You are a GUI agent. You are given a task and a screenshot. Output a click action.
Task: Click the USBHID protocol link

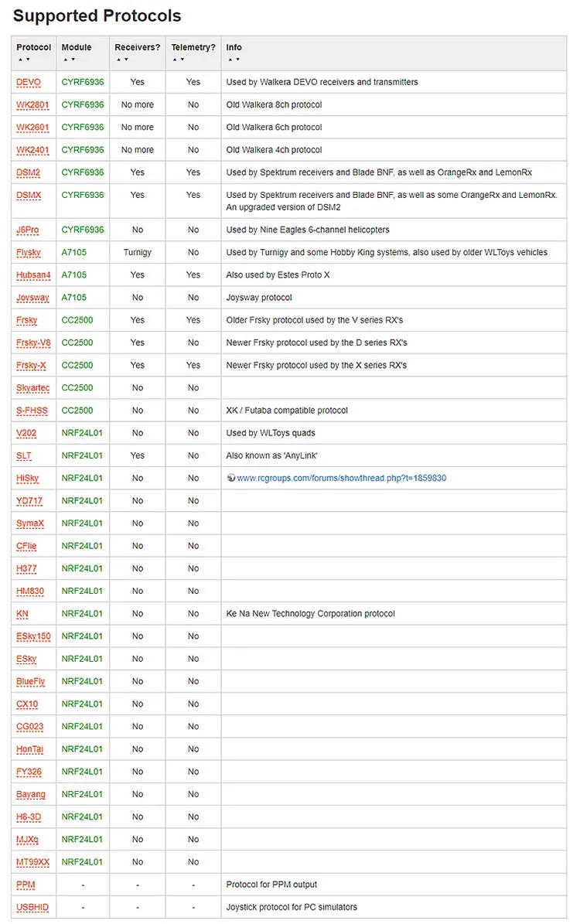(x=32, y=908)
